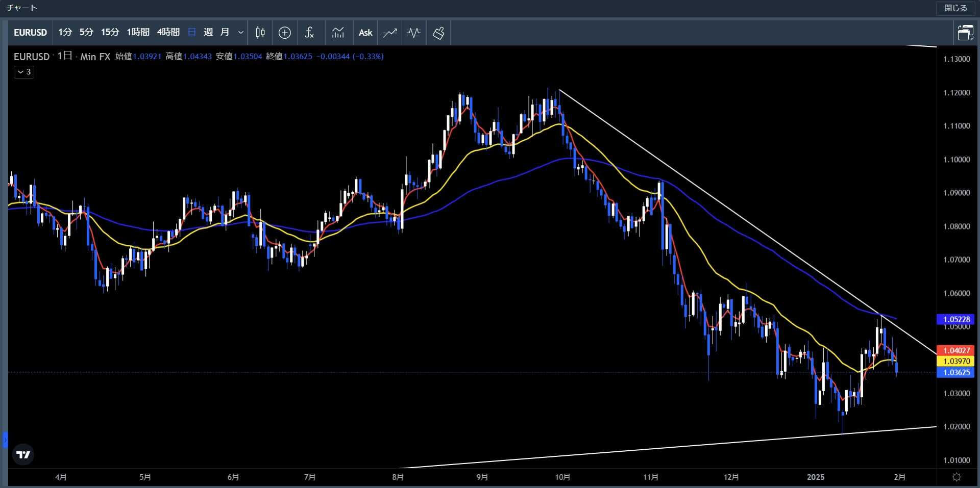This screenshot has width=980, height=488.
Task: Click the yellow 1.03970 price label
Action: tap(955, 361)
